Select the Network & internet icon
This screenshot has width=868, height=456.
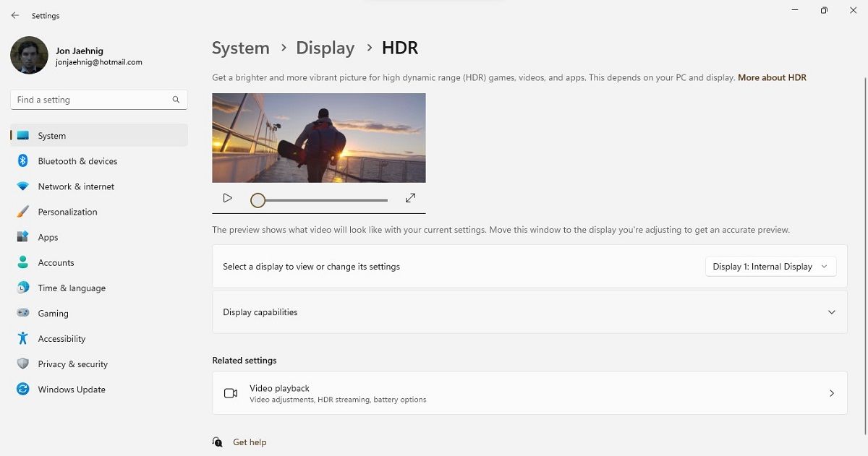click(x=22, y=186)
